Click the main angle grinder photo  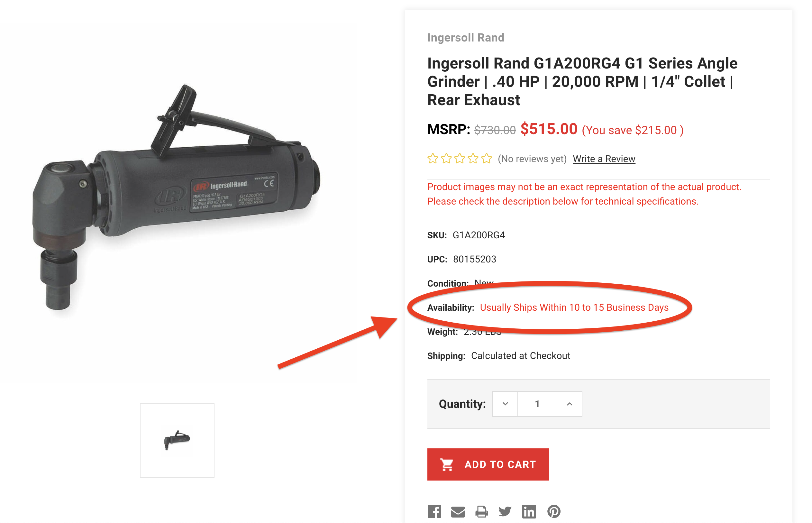(x=177, y=197)
